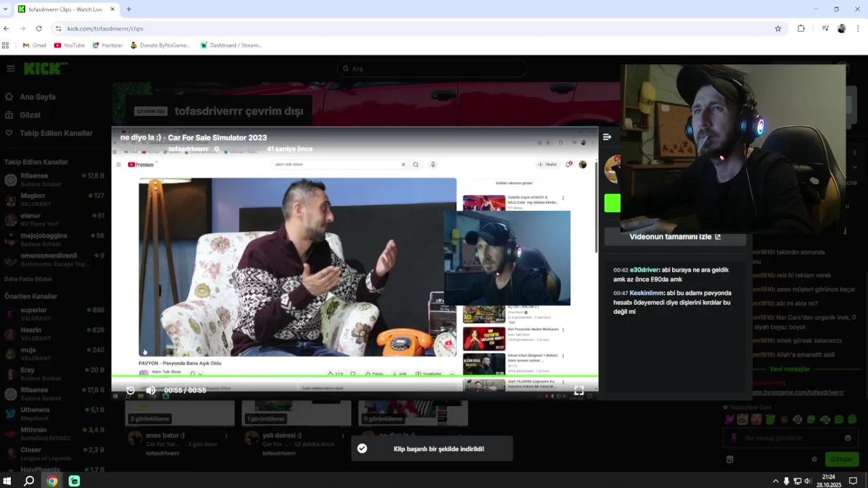Open Magiorr channel in sidebar
This screenshot has width=868, height=488.
(54, 199)
